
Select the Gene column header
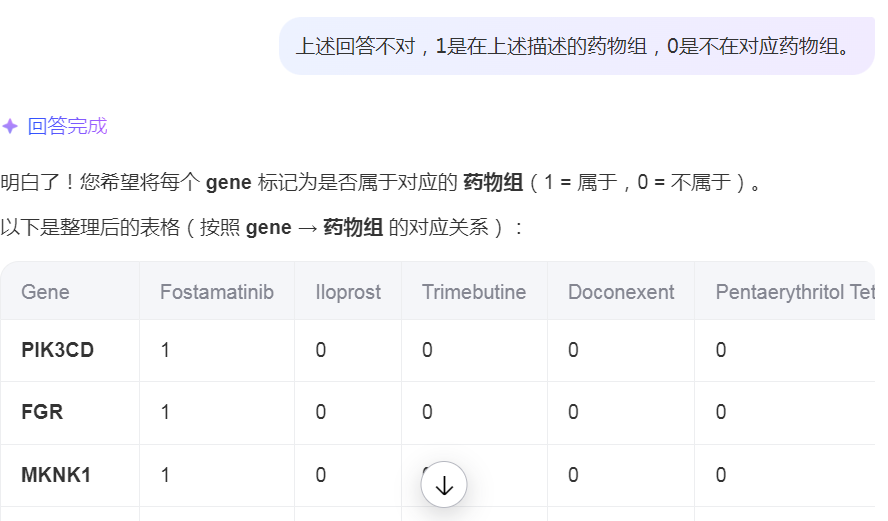coord(45,292)
